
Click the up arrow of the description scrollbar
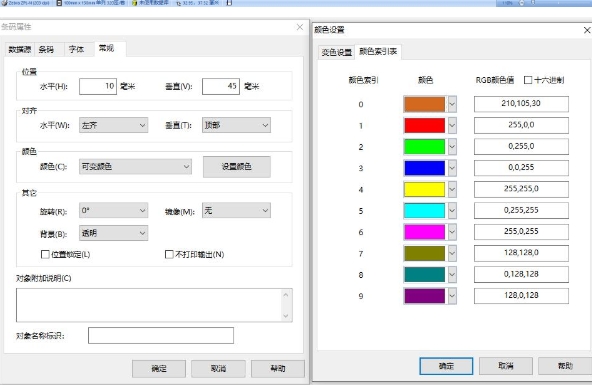[286, 295]
